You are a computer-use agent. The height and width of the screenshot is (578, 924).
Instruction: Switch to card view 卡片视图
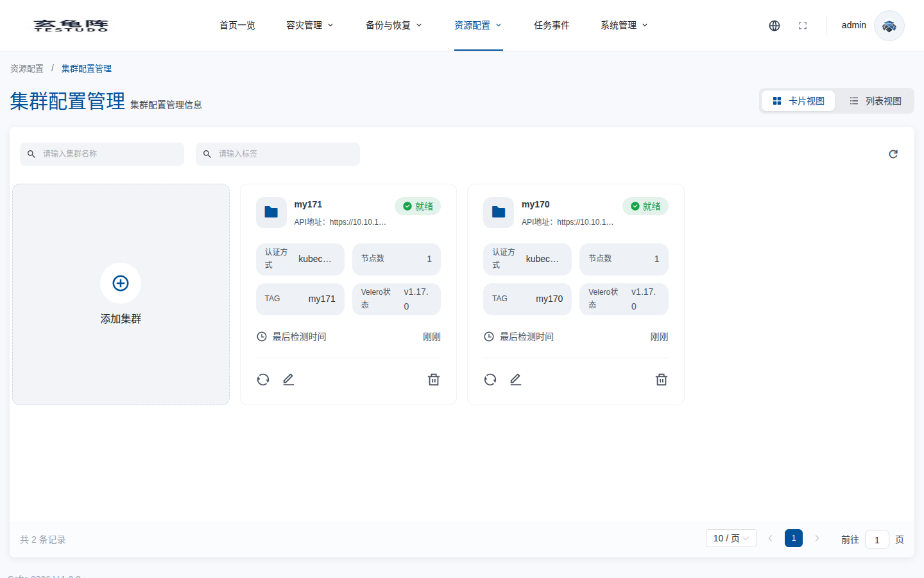click(x=798, y=101)
